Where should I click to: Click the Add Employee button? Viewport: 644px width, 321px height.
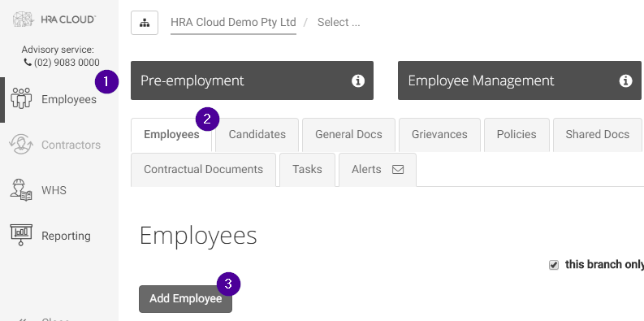(x=186, y=299)
